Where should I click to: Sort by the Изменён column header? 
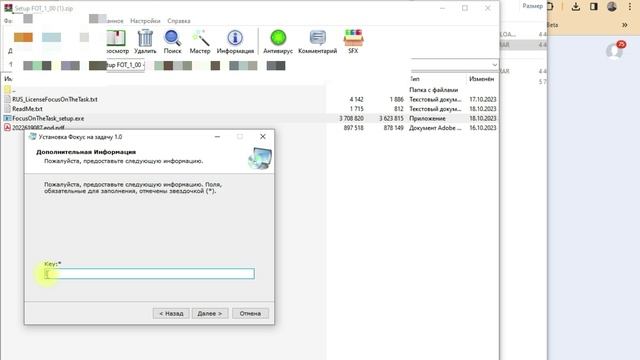tap(482, 79)
